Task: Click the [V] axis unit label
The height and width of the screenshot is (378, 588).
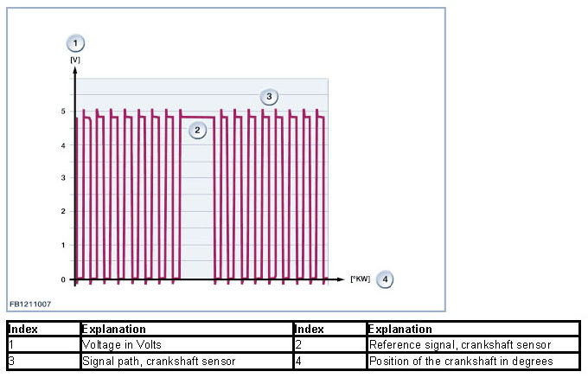Action: coord(75,59)
